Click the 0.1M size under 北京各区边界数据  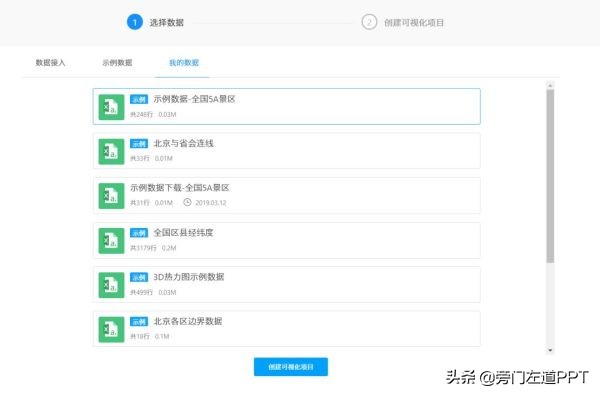162,336
